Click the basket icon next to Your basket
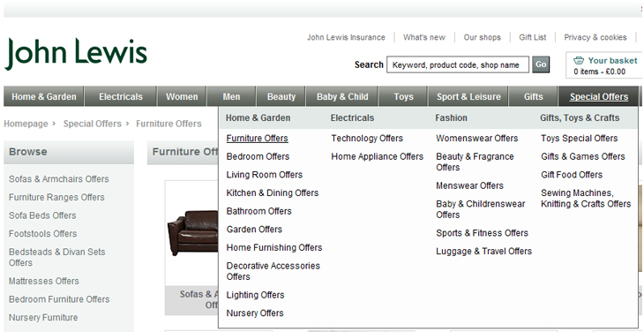The height and width of the screenshot is (332, 644). (x=579, y=61)
